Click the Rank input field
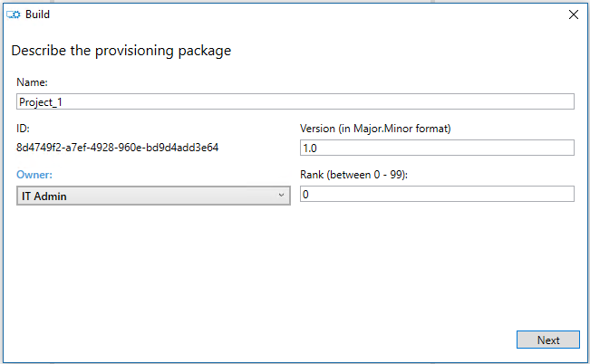 point(437,195)
